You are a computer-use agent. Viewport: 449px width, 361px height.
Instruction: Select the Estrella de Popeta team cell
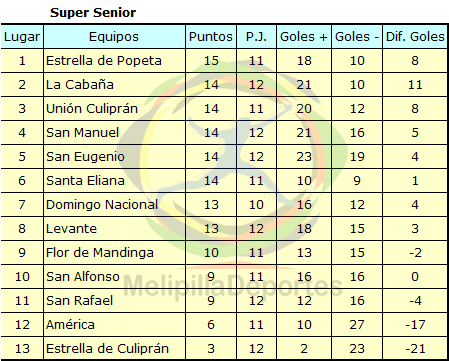click(x=114, y=61)
